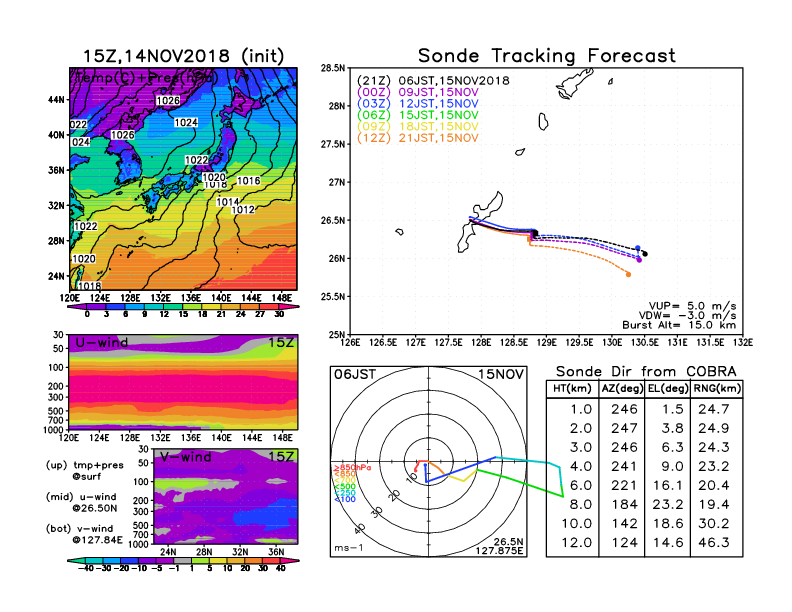
Task: Click range 46.3 in the 12.0 km row
Action: click(714, 543)
